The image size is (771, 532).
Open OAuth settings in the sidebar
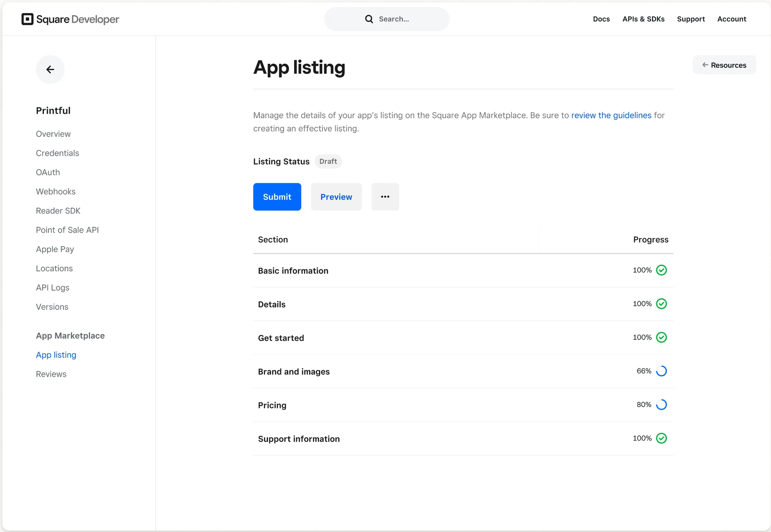[48, 172]
